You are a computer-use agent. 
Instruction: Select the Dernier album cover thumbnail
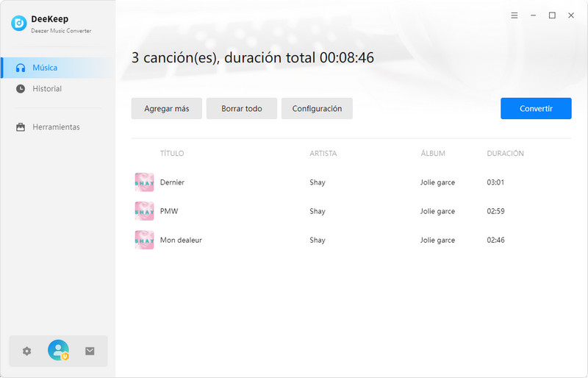pyautogui.click(x=144, y=182)
